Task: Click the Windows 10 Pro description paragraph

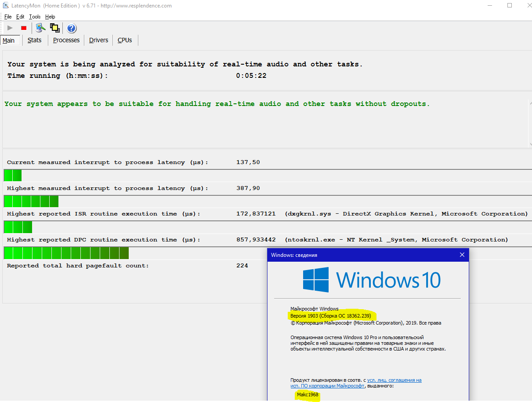Action: (x=368, y=343)
